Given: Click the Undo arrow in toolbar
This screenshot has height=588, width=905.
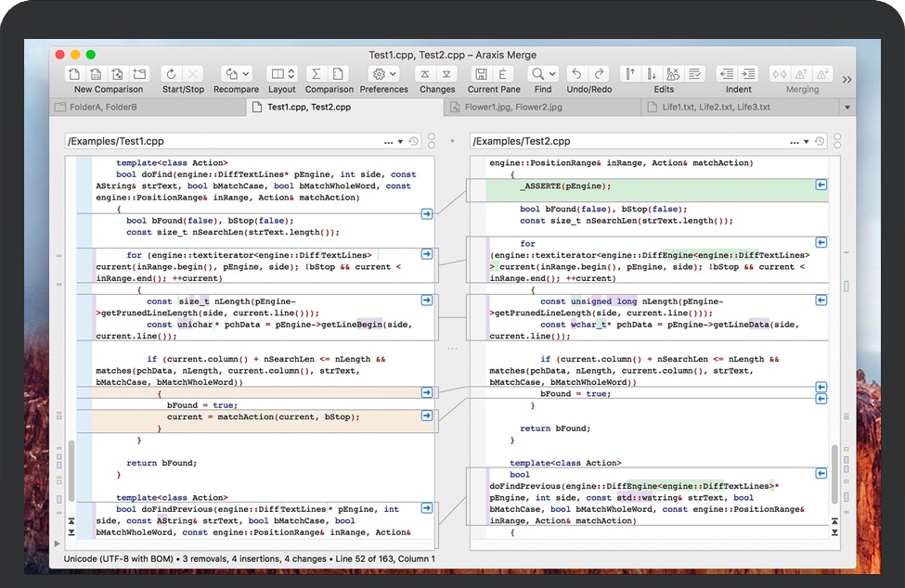Looking at the screenshot, I should 576,74.
